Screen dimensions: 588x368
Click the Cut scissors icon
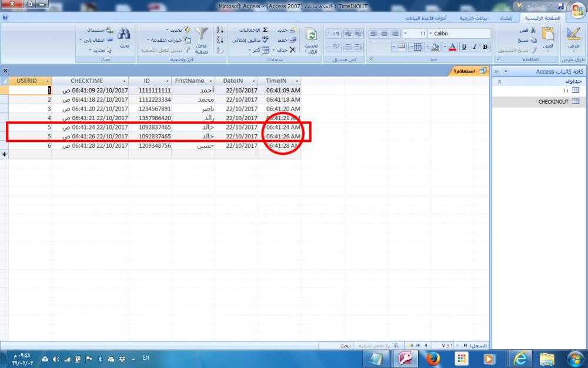click(533, 29)
